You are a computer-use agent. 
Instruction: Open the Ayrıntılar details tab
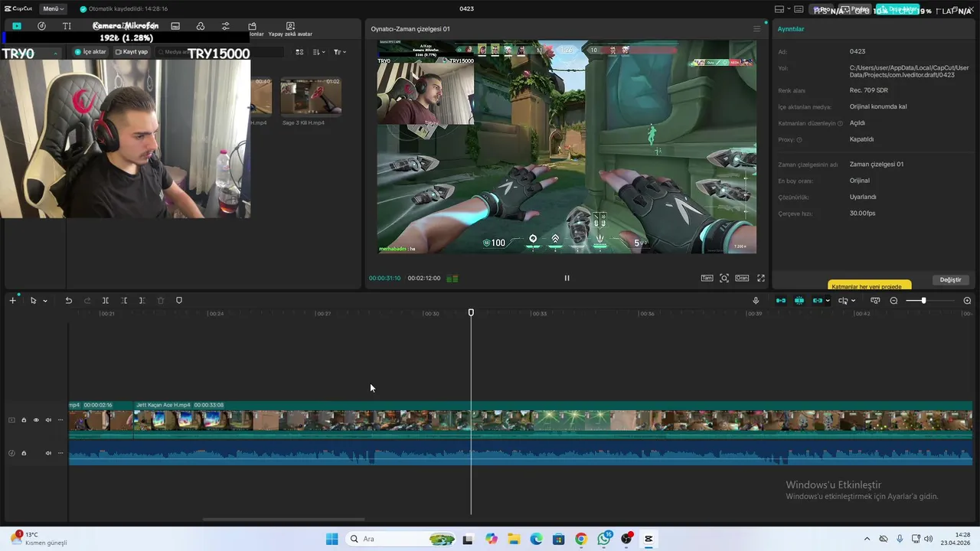pos(791,29)
